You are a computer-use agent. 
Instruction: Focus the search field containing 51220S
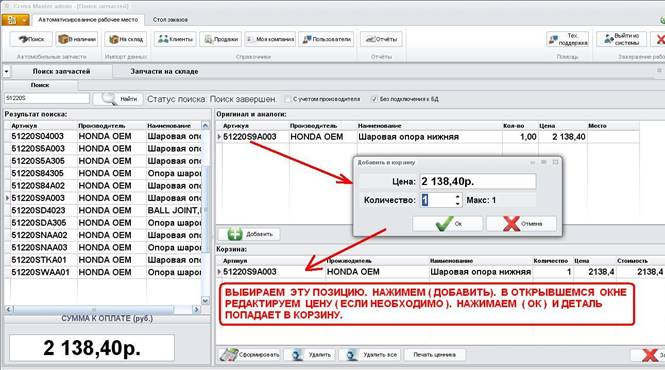click(47, 98)
